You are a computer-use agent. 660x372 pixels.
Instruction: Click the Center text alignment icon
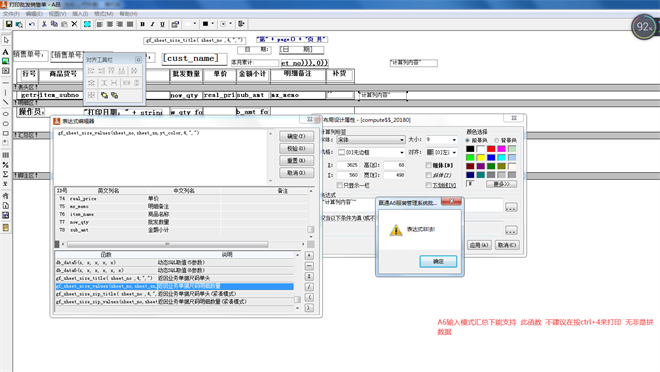(x=110, y=24)
